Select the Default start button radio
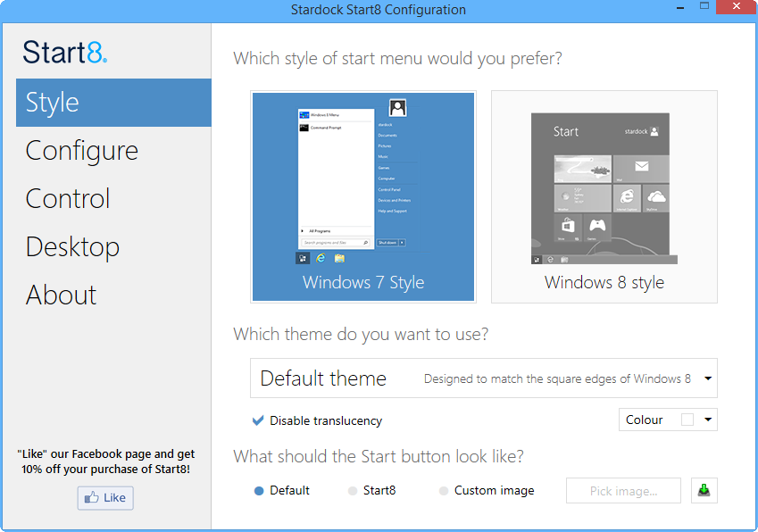The width and height of the screenshot is (758, 532). [259, 490]
